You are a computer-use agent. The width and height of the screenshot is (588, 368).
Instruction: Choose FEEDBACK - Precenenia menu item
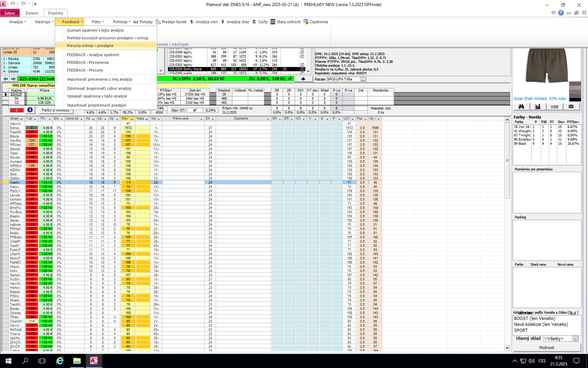[88, 63]
